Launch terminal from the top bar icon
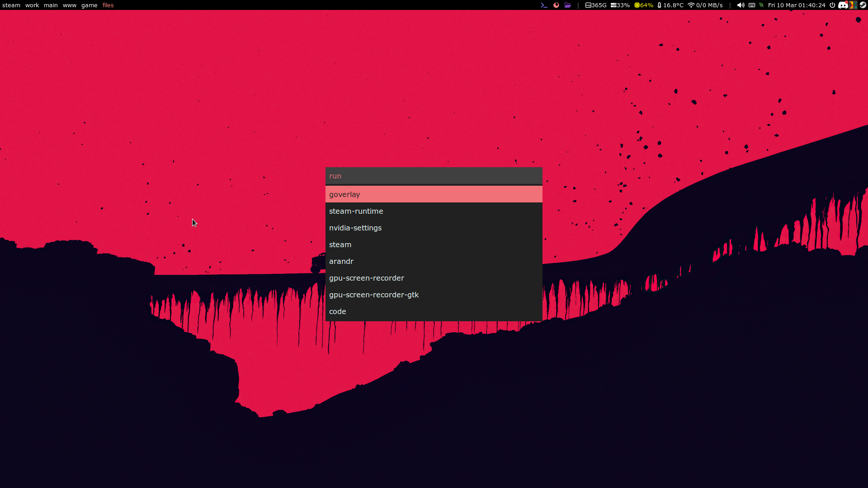This screenshot has height=488, width=868. [x=544, y=5]
